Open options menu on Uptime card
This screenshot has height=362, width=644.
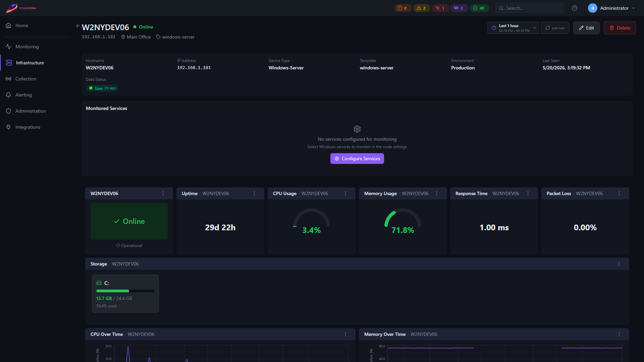click(254, 193)
